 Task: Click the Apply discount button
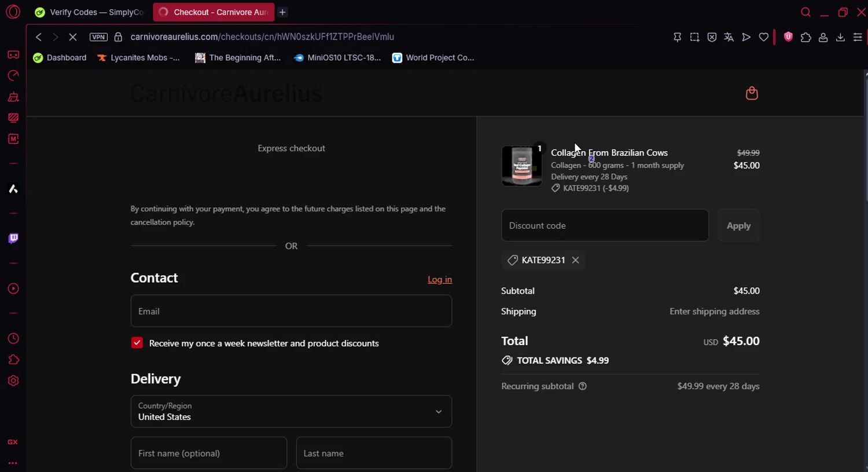coord(738,225)
